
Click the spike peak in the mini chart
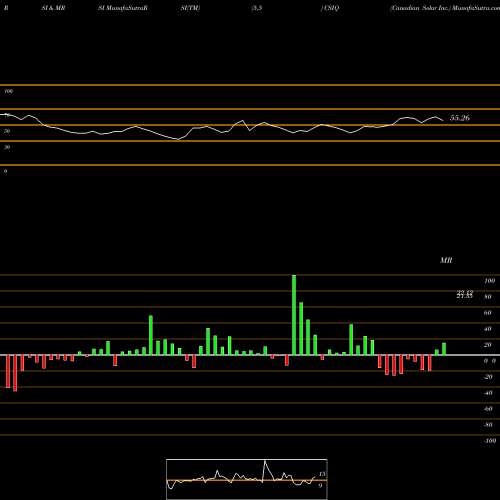point(265,461)
